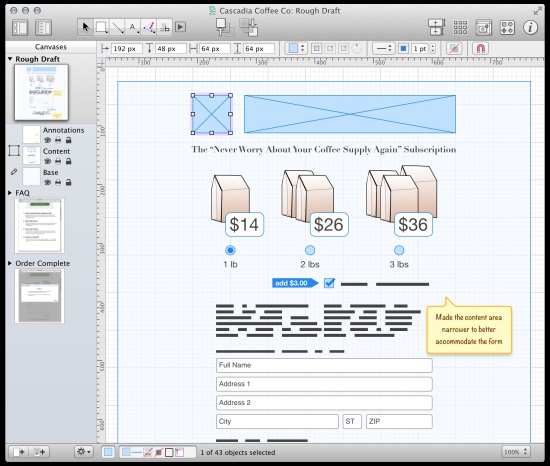The height and width of the screenshot is (466, 550).
Task: Toggle visibility of Annotations layer
Action: tap(47, 140)
